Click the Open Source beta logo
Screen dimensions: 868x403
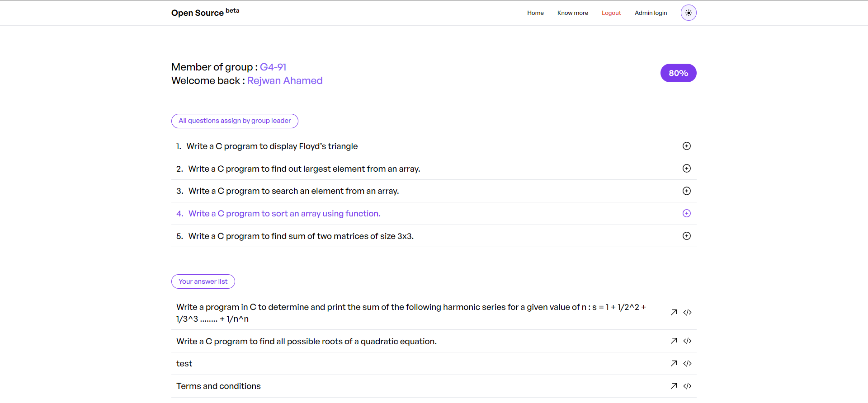[205, 12]
